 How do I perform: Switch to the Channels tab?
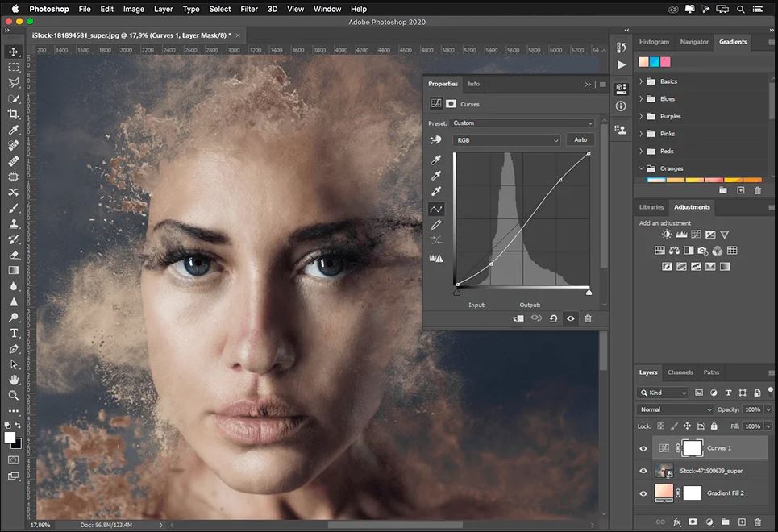(x=680, y=372)
